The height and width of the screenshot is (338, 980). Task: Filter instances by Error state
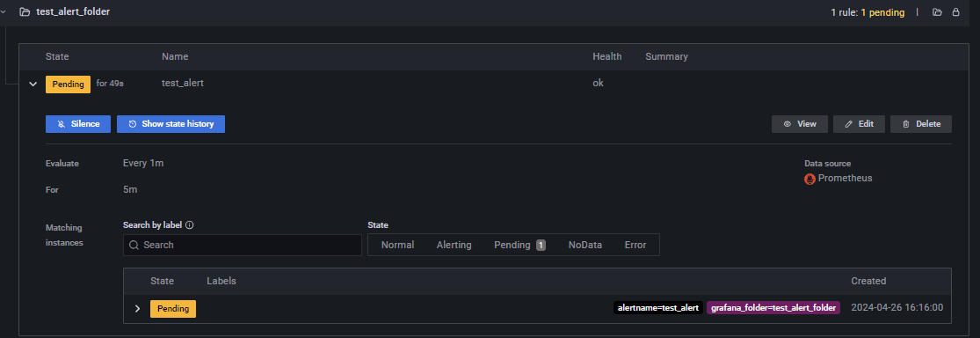pyautogui.click(x=635, y=245)
